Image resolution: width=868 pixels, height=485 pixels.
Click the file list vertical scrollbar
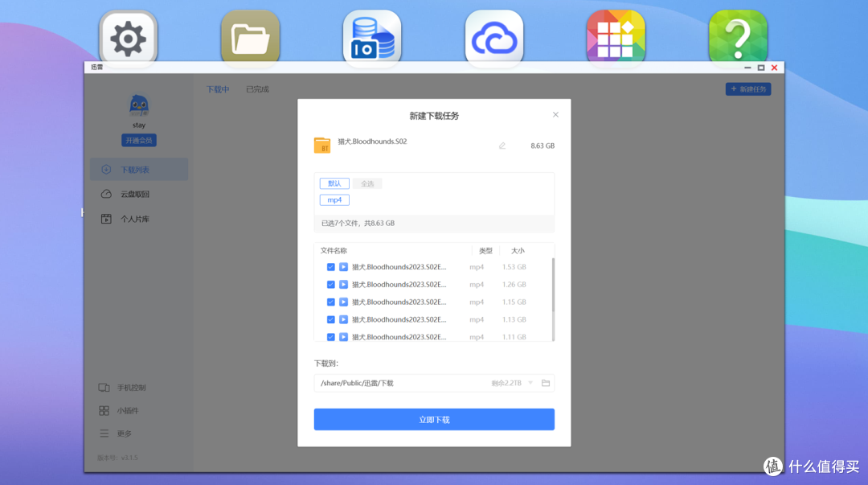(x=553, y=299)
